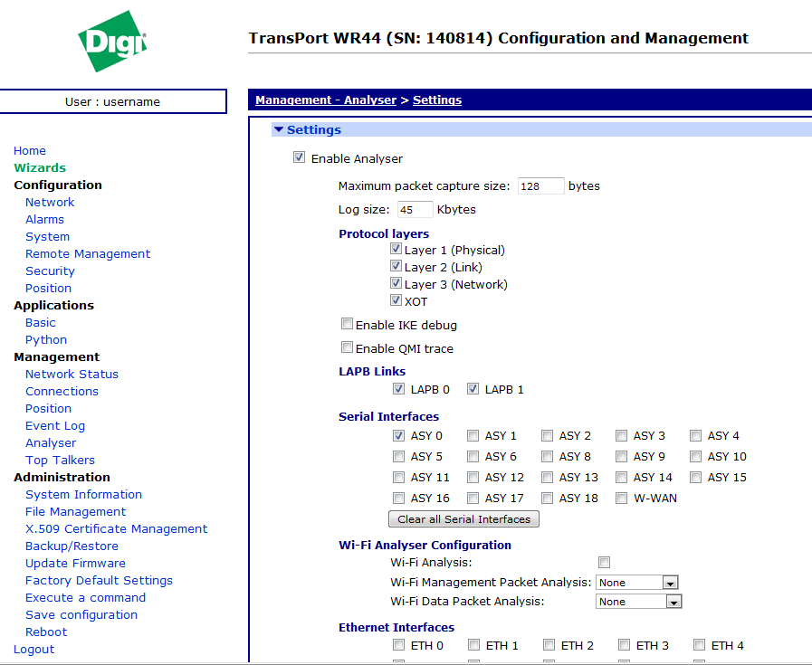Open Wi-Fi Data Packet Analysis dropdown
This screenshot has height=665, width=812.
tap(638, 602)
